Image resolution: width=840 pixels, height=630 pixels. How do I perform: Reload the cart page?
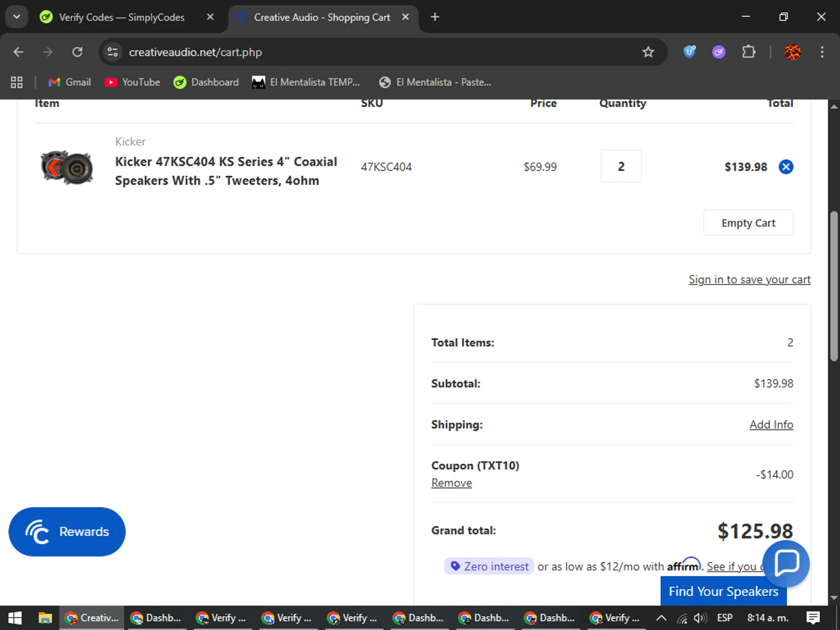77,52
